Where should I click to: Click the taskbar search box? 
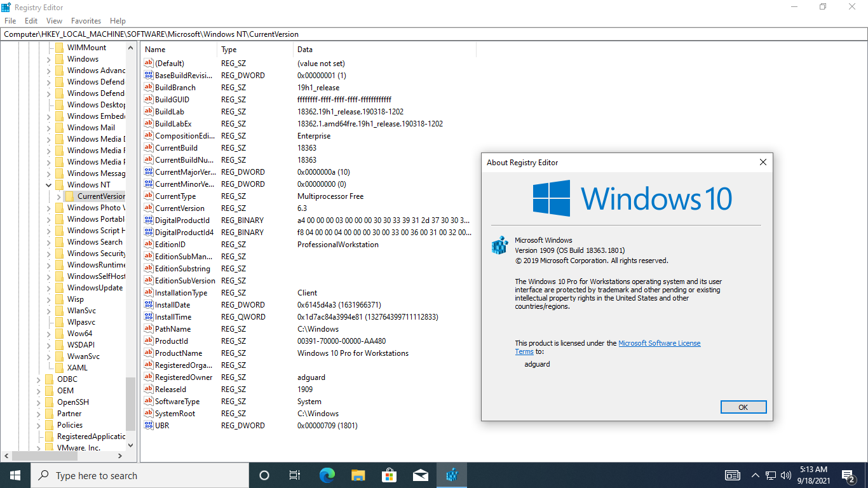140,475
